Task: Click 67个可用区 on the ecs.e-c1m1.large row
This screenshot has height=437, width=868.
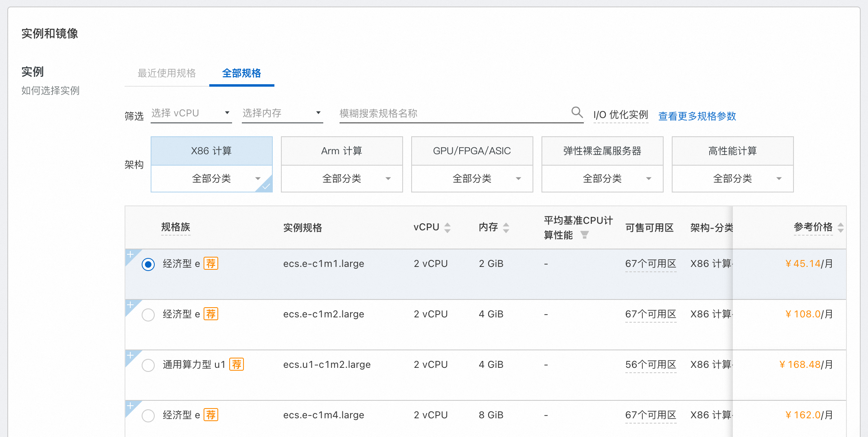Action: point(651,263)
